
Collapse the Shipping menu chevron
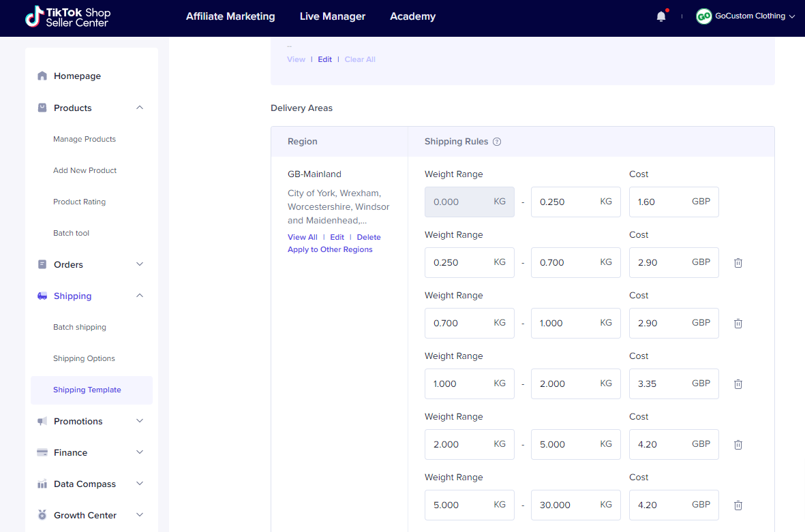click(x=140, y=296)
